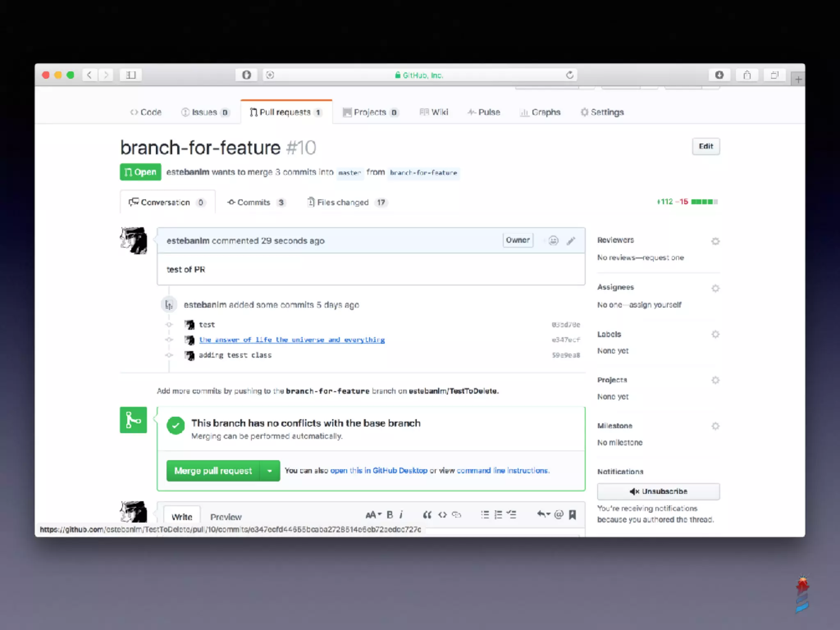Screen dimensions: 840x630
Task: Open the Labels gear icon
Action: tap(715, 334)
